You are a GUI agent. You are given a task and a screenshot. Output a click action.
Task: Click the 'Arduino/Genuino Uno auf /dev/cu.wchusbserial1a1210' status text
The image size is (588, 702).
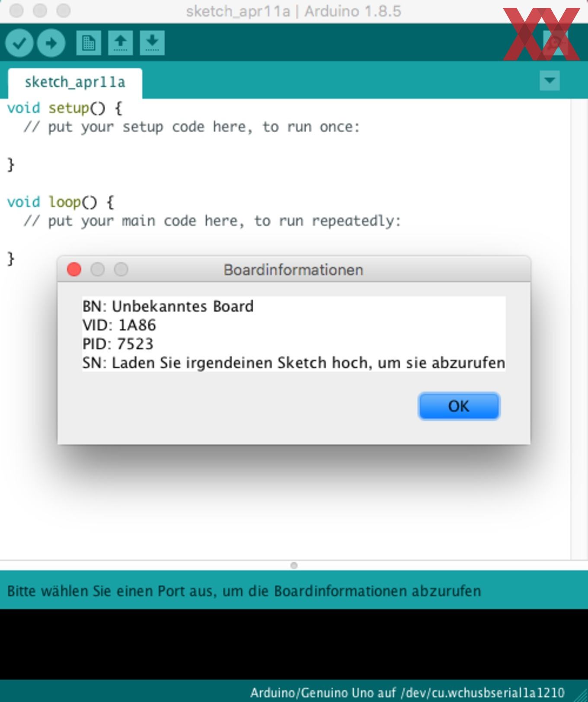click(x=407, y=693)
